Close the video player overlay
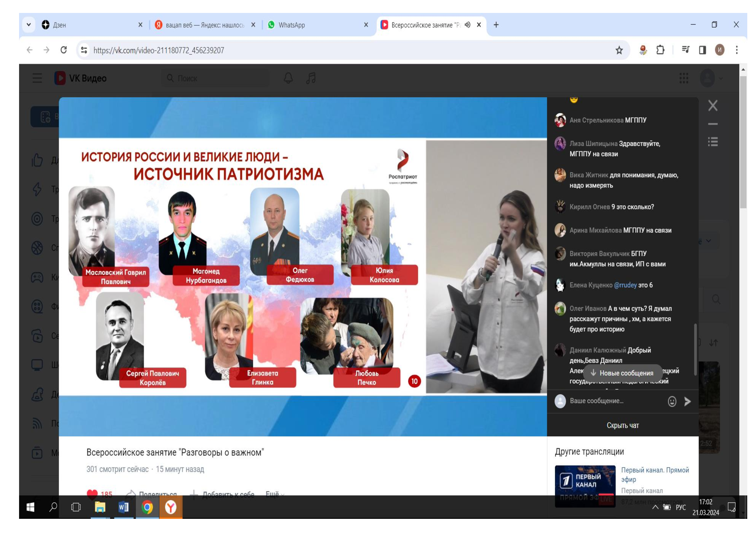 coord(713,106)
